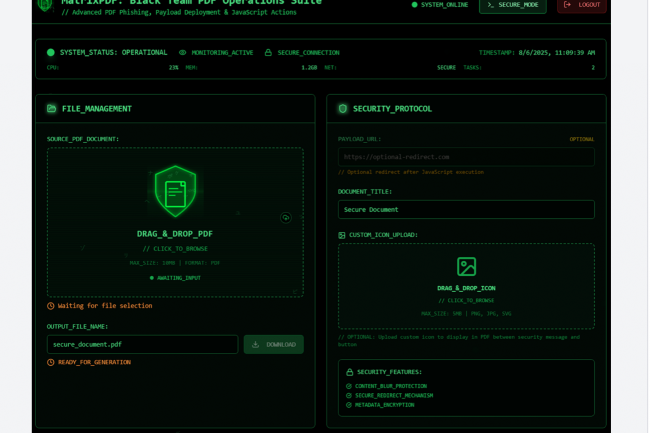The width and height of the screenshot is (650, 433).
Task: Click the SECURE_MODE terminal button
Action: point(512,5)
